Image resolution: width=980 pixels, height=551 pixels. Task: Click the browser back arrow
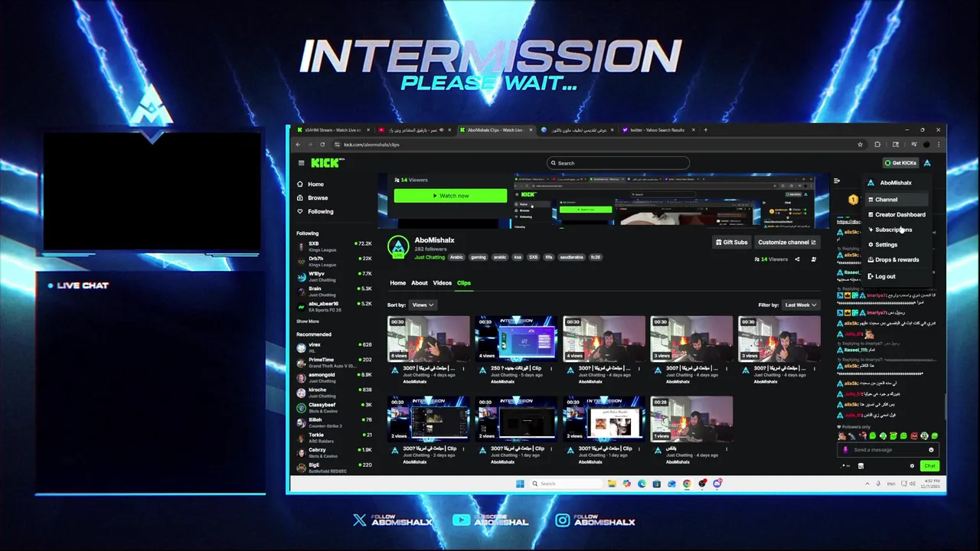299,145
